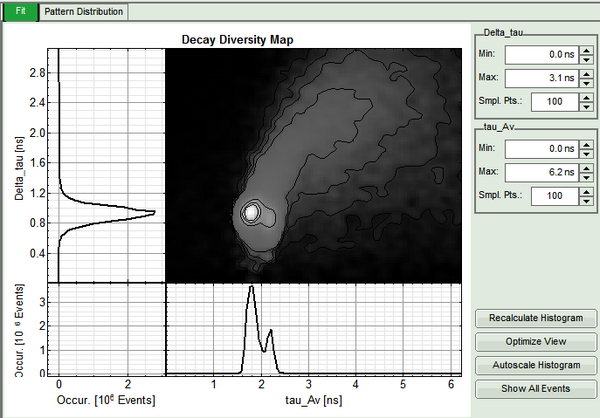Screen dimensions: 600x418
Task: Raise Delta_tau Smpl. Pts. with up arrow
Action: (584, 96)
